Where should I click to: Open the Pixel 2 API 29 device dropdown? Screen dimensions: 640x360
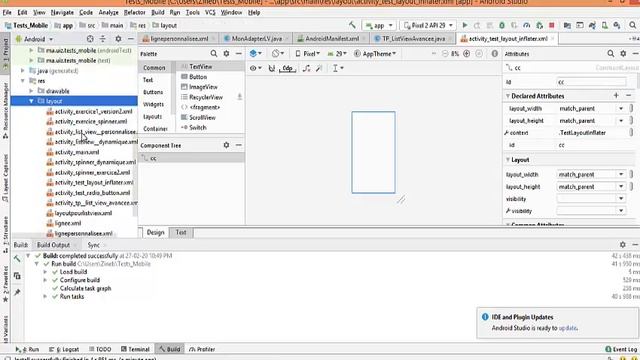pos(428,25)
